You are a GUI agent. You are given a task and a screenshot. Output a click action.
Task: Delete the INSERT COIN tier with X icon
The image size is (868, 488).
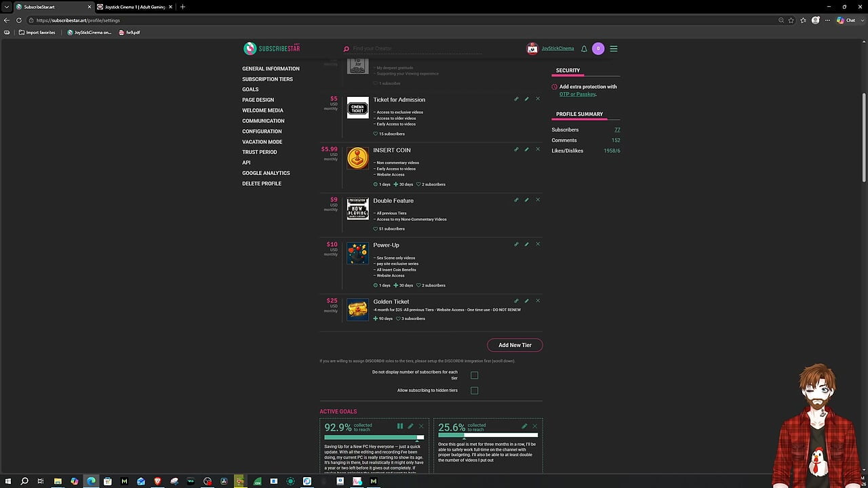click(538, 149)
